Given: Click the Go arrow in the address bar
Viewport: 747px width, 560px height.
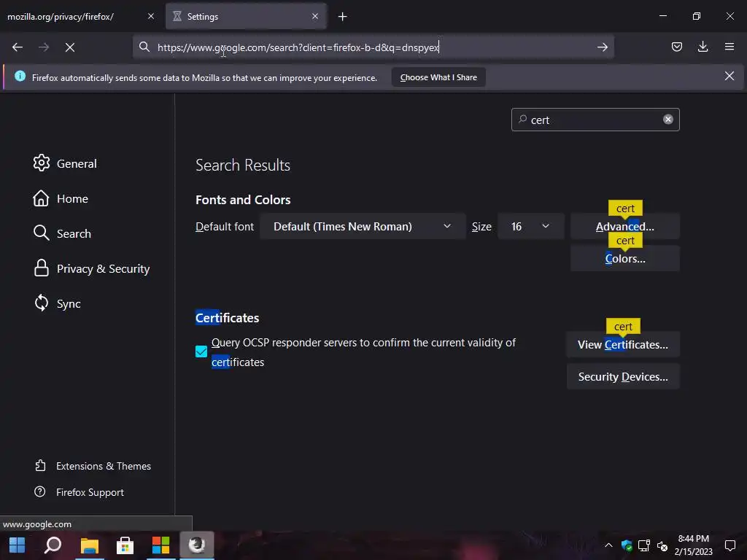Looking at the screenshot, I should 602,47.
